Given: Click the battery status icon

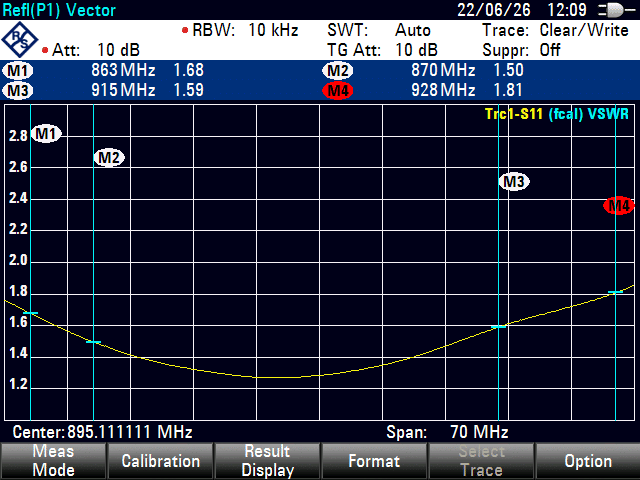Looking at the screenshot, I should pos(617,10).
